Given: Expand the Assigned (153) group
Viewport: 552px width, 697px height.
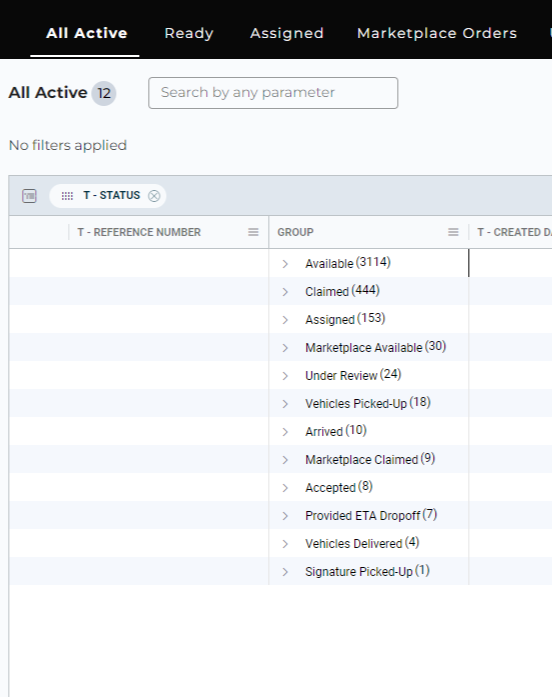Looking at the screenshot, I should click(x=285, y=320).
